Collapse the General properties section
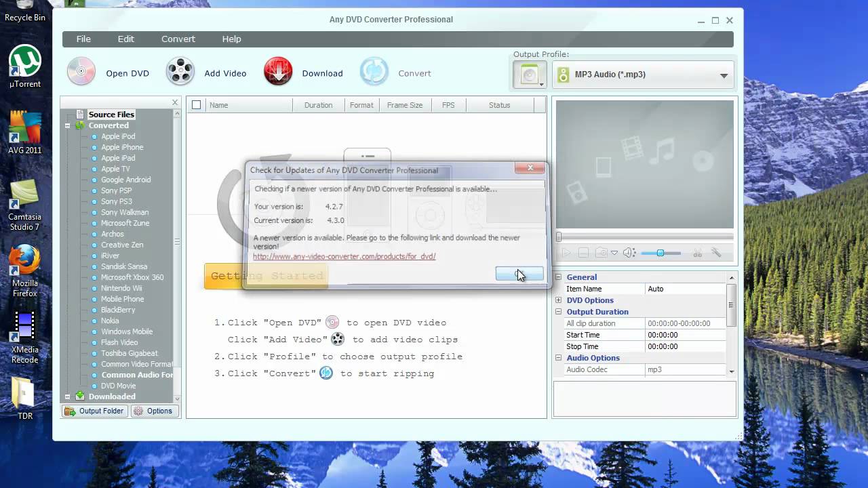Image resolution: width=868 pixels, height=488 pixels. (559, 277)
